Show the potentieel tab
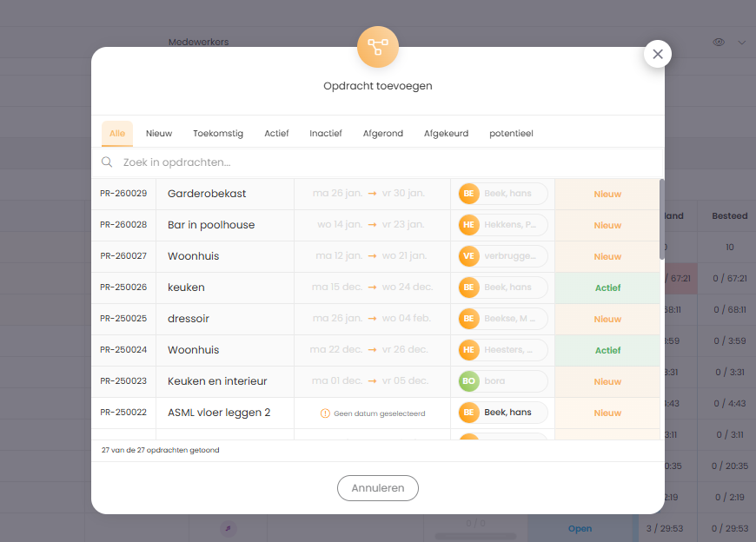 511,134
